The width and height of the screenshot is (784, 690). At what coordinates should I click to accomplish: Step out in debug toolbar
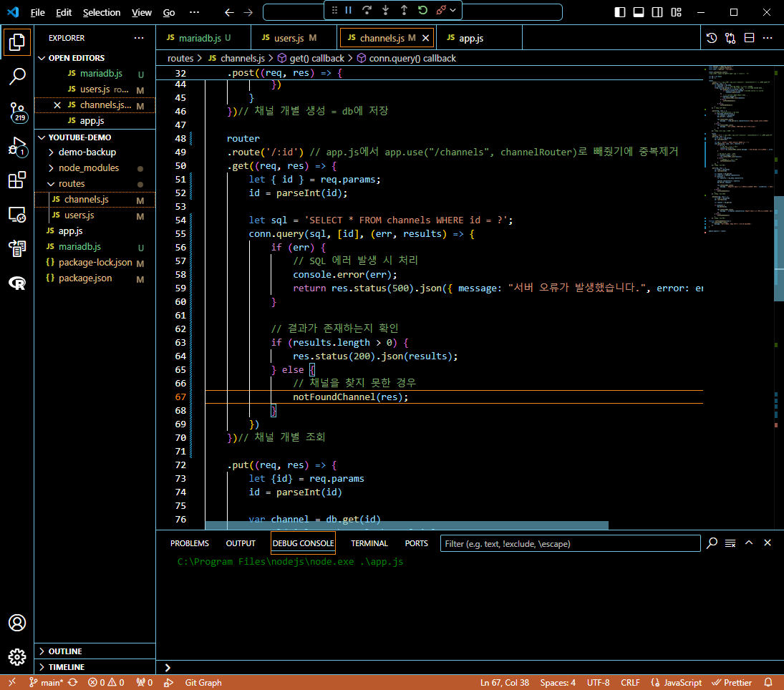coord(404,10)
